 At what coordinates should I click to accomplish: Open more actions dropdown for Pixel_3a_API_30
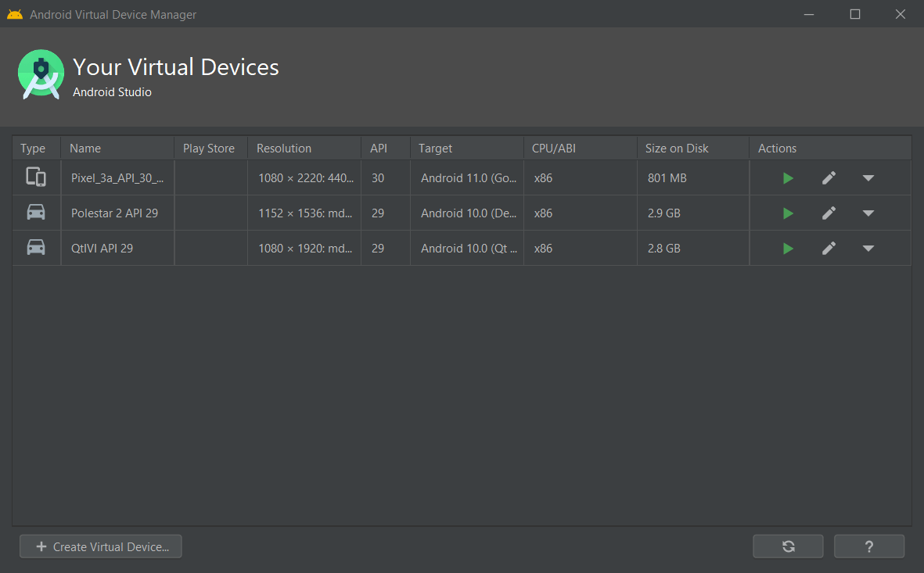[868, 178]
